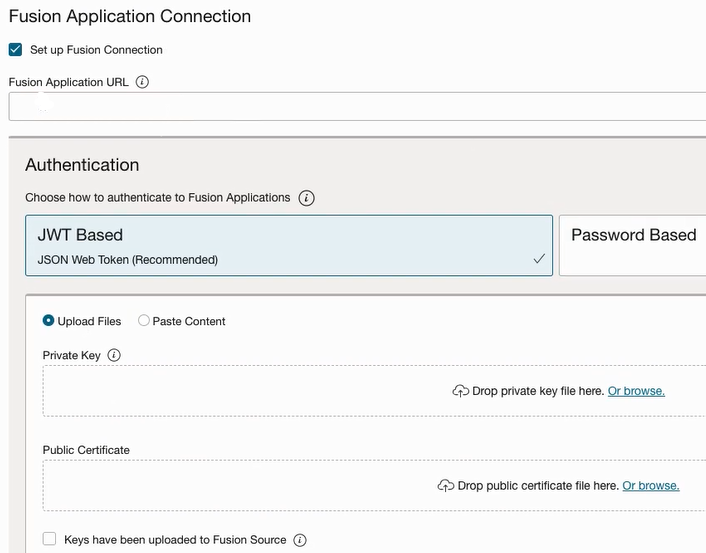This screenshot has height=553, width=706.
Task: Click the JWT Based checkmark icon
Action: point(539,259)
